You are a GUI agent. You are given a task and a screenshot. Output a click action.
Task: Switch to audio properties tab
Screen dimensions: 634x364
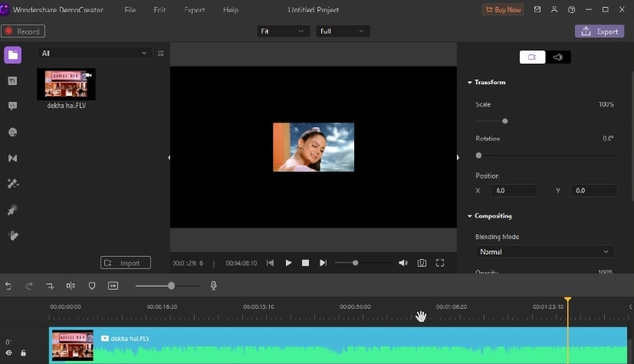click(x=558, y=57)
